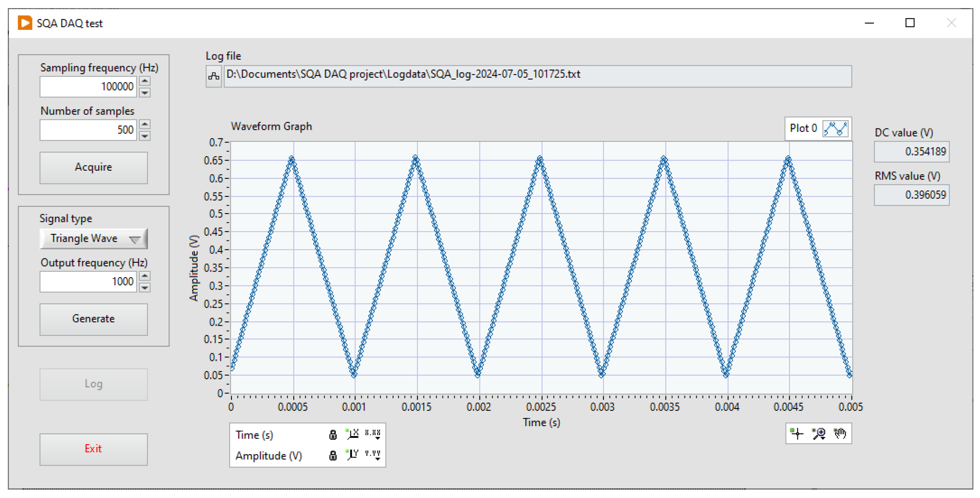Increment the Number of samples value
This screenshot has height=498, width=980.
point(144,124)
